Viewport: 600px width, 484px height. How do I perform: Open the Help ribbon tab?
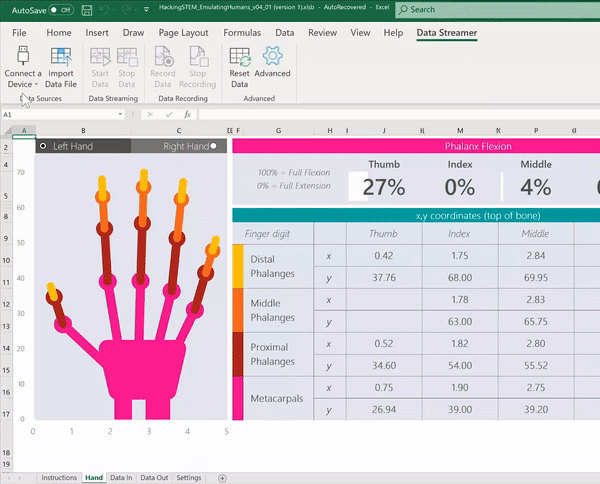[x=393, y=33]
